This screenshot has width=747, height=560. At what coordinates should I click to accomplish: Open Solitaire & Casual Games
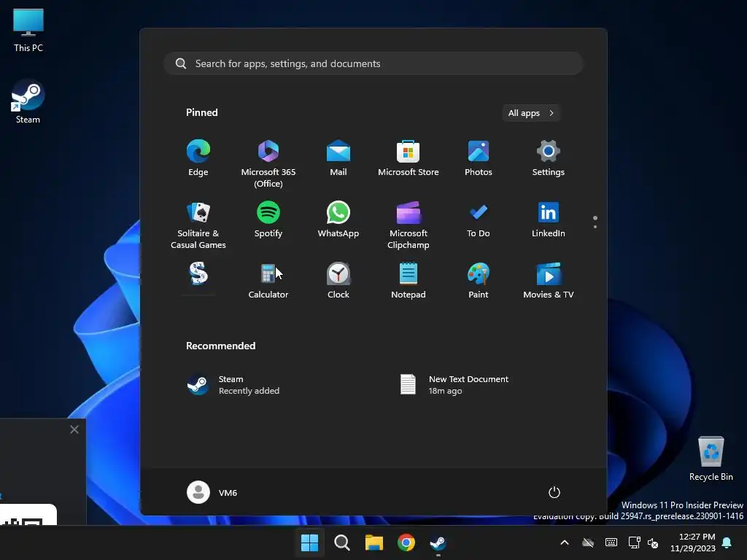(x=198, y=225)
